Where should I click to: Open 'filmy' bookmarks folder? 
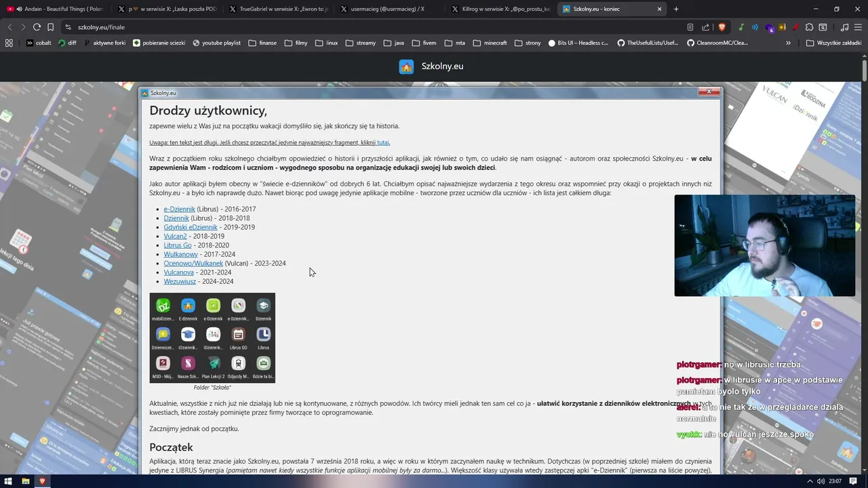(296, 43)
